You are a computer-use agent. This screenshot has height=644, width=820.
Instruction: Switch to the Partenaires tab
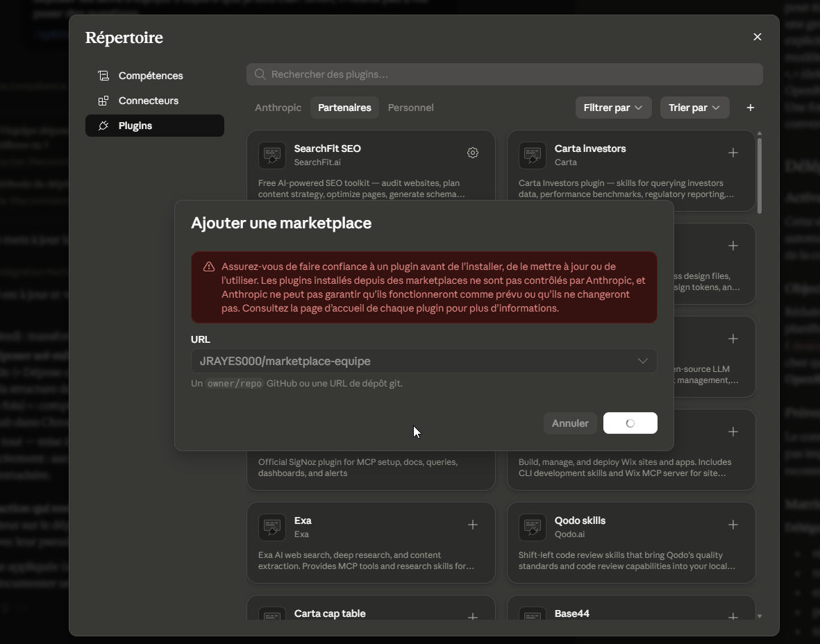click(x=344, y=108)
